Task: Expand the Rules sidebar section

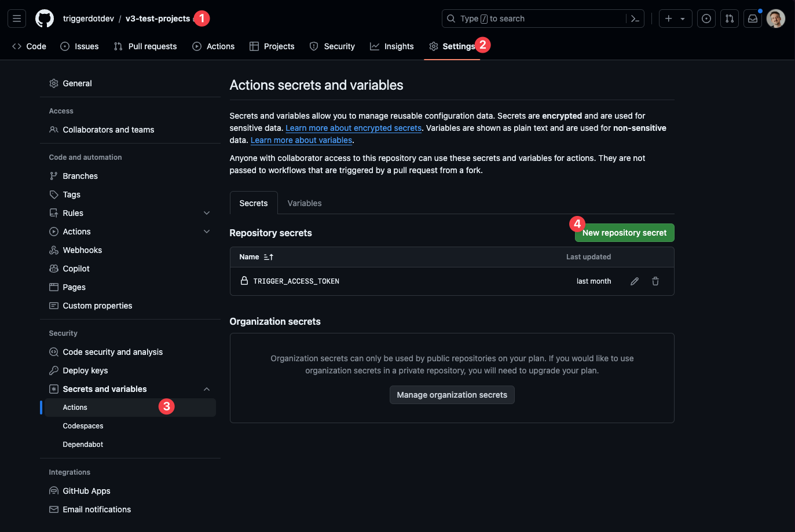Action: 207,212
